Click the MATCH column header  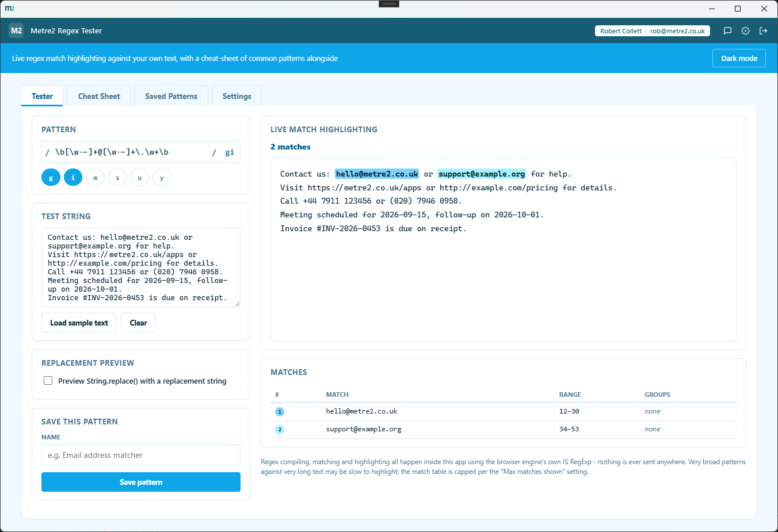tap(337, 395)
